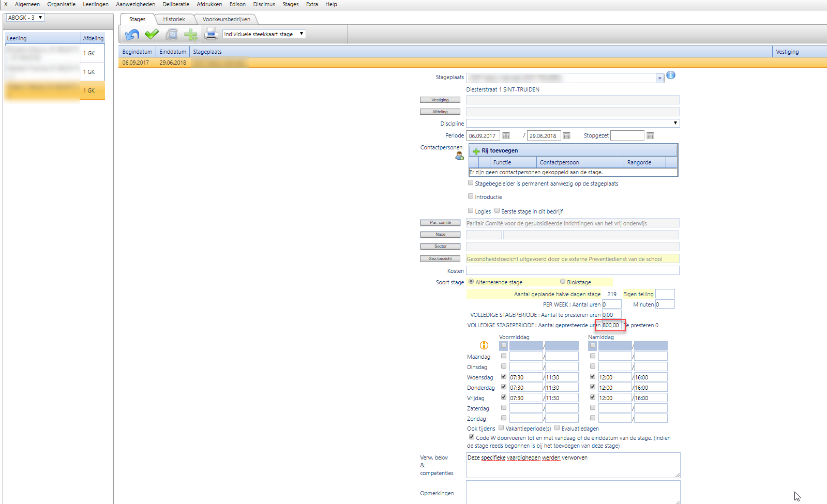
Task: Click the blue undo arrow icon
Action: pos(132,35)
